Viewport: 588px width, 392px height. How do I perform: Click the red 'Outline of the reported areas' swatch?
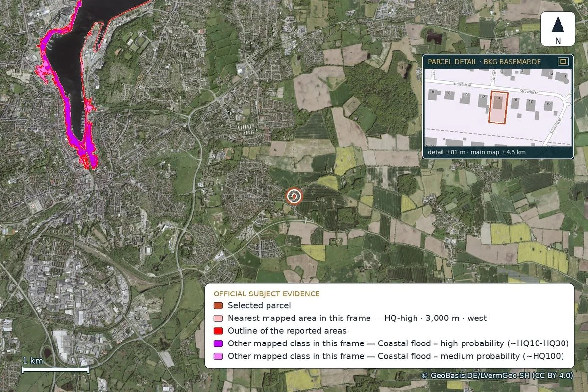[218, 331]
